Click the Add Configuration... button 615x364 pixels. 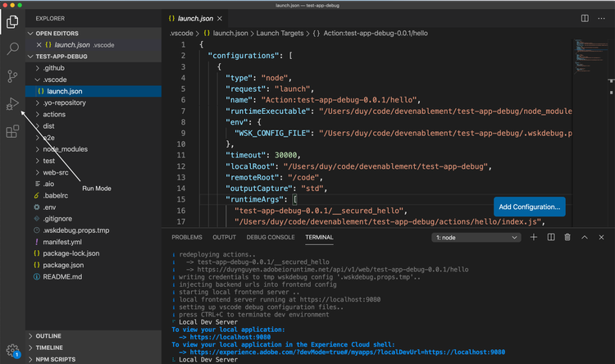pos(529,207)
